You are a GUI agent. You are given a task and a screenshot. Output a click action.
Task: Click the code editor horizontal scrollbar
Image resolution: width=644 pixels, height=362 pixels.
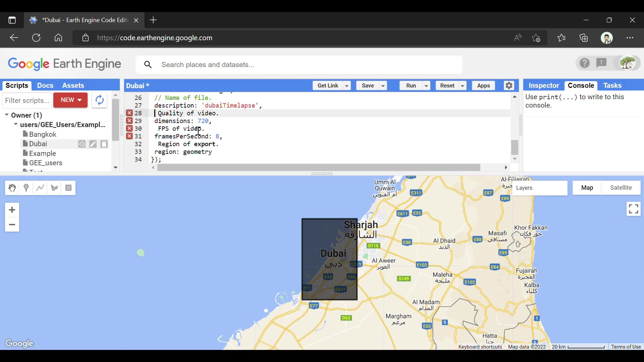319,167
